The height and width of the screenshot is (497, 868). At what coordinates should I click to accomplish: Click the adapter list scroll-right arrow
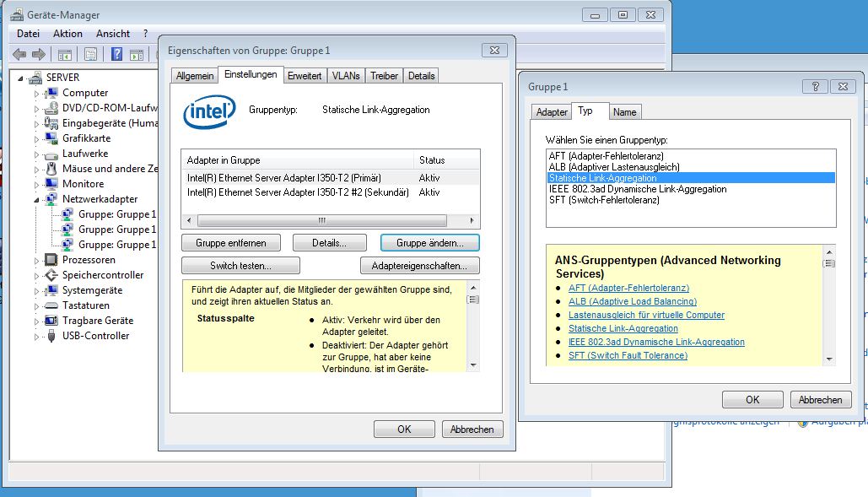[x=472, y=220]
